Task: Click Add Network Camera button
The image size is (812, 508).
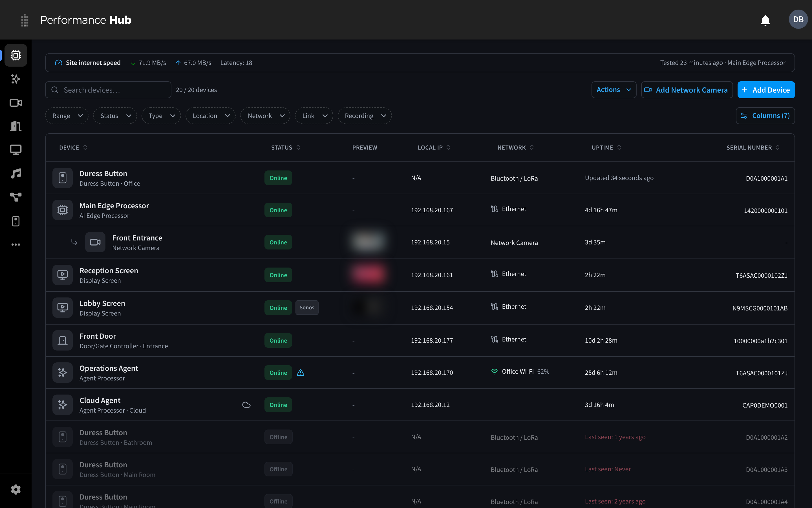Action: [x=687, y=90]
